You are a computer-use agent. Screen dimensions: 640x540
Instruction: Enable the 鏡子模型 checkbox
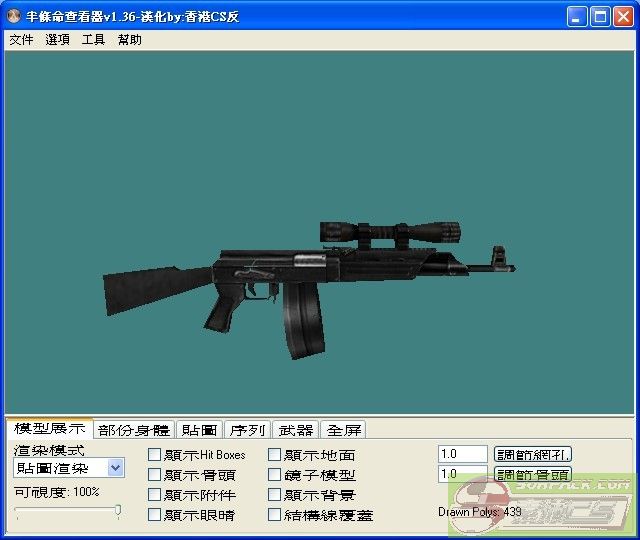[x=274, y=475]
